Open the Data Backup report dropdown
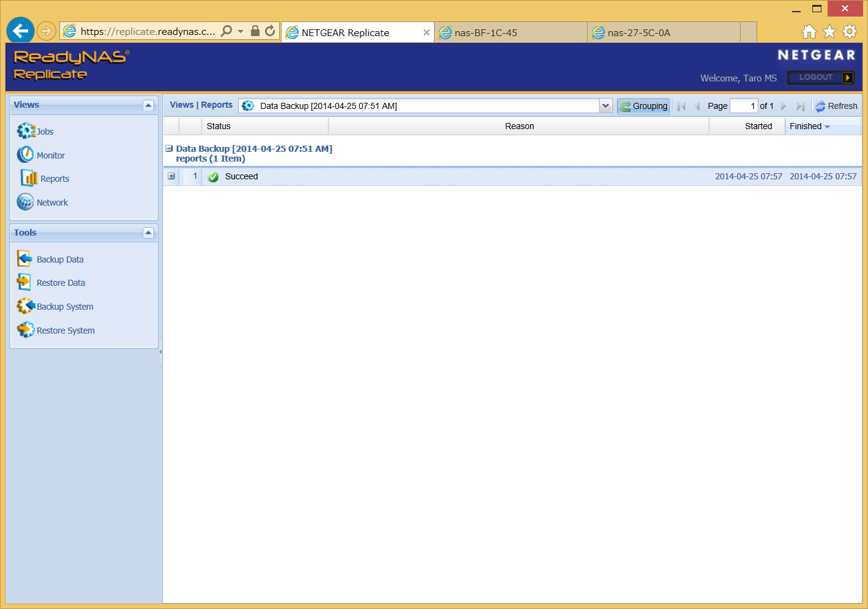Screen dimensions: 868x609 coord(605,106)
